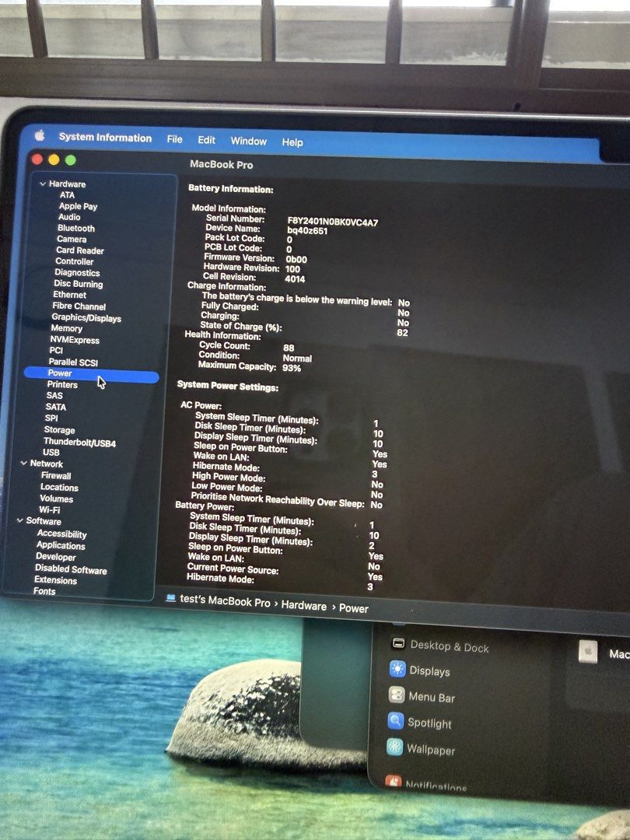Collapse the Software section chevron
Screen dimensions: 630x840
[19, 520]
